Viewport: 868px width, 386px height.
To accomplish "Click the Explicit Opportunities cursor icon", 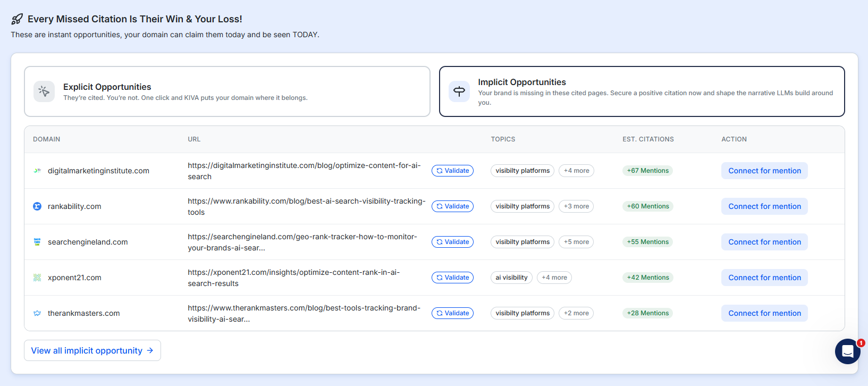I will 44,91.
